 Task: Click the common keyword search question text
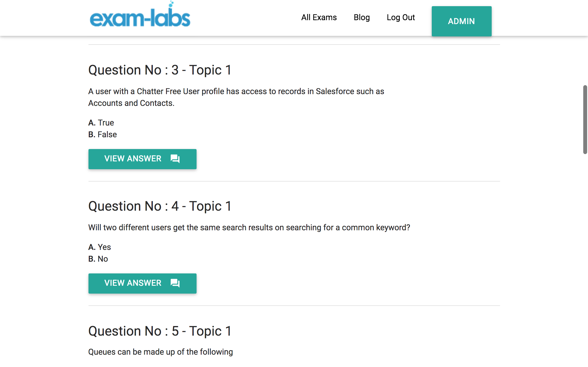[249, 227]
